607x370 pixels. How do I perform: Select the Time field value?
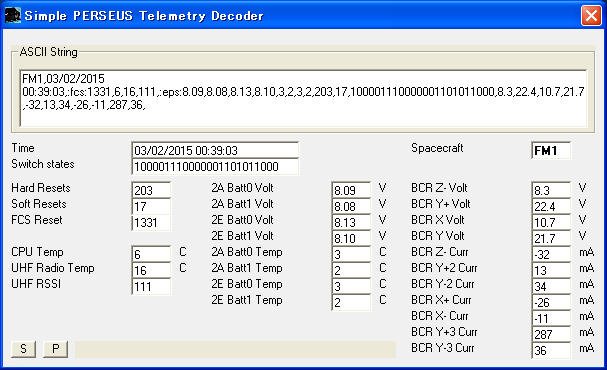(215, 150)
